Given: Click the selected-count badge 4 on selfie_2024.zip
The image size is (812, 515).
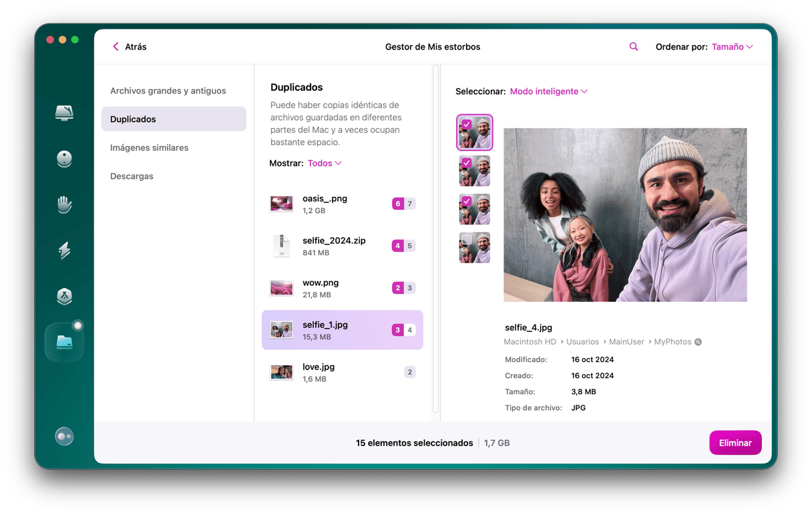Looking at the screenshot, I should click(x=398, y=246).
